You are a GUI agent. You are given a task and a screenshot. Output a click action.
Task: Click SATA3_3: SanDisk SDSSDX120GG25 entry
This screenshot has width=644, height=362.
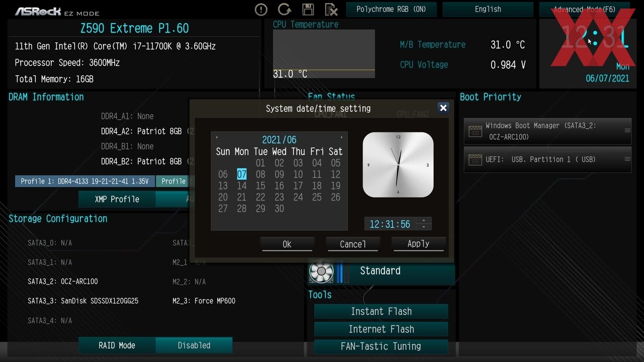(83, 300)
